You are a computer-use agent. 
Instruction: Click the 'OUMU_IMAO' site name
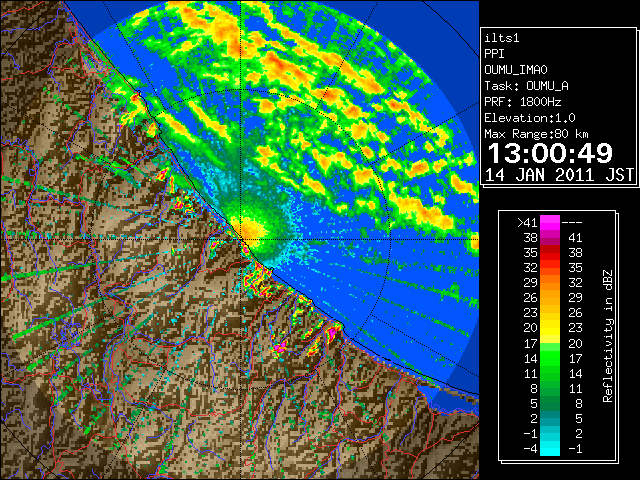click(x=516, y=70)
